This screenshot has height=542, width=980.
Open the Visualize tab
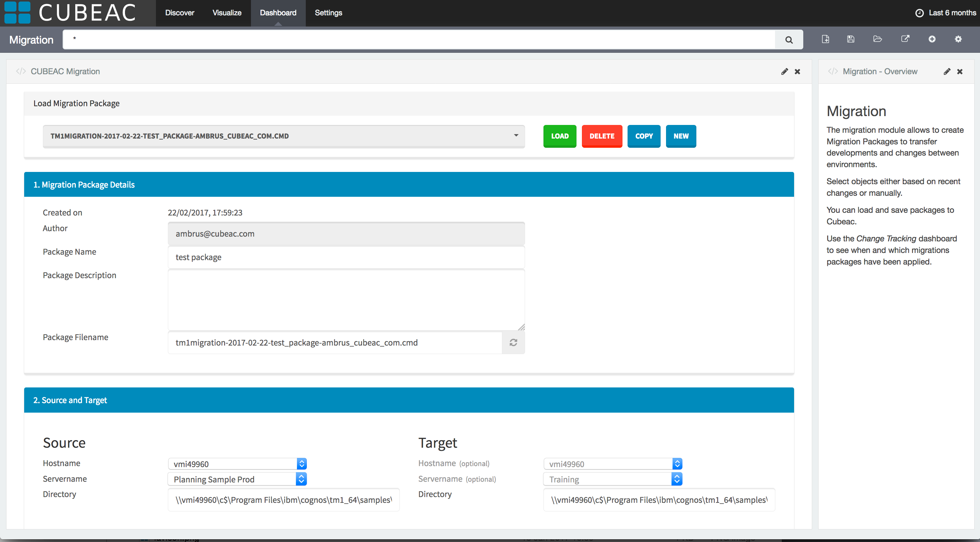click(227, 13)
